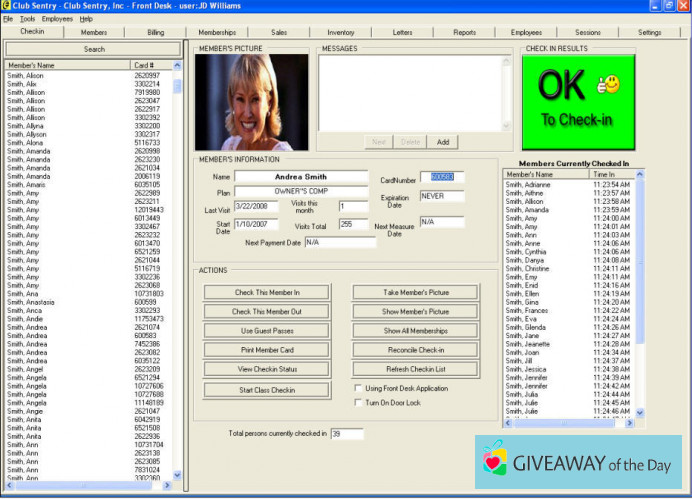Open the Employees menu
The width and height of the screenshot is (692, 499).
57,19
